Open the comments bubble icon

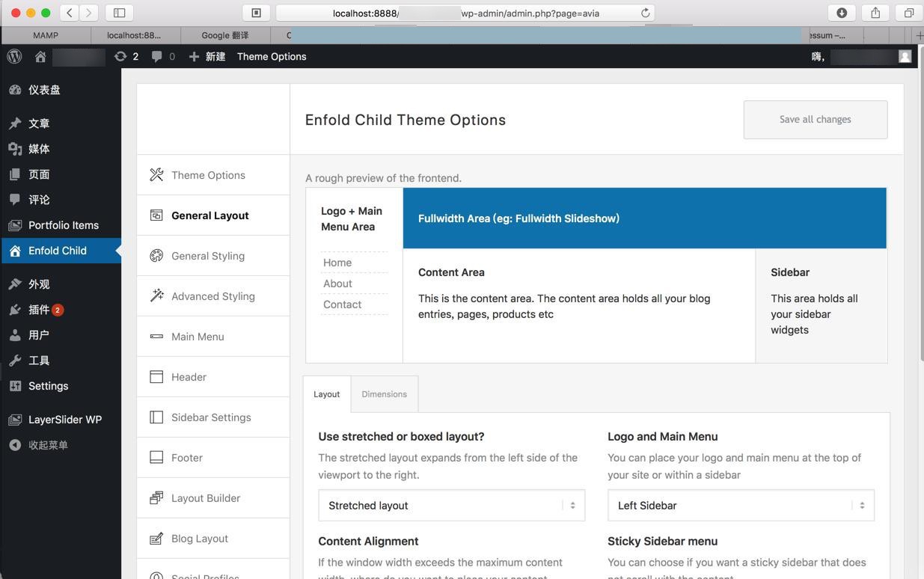156,56
